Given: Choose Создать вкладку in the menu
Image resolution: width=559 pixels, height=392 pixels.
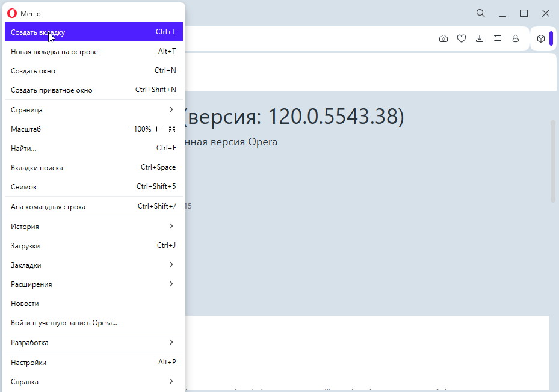Looking at the screenshot, I should [94, 32].
